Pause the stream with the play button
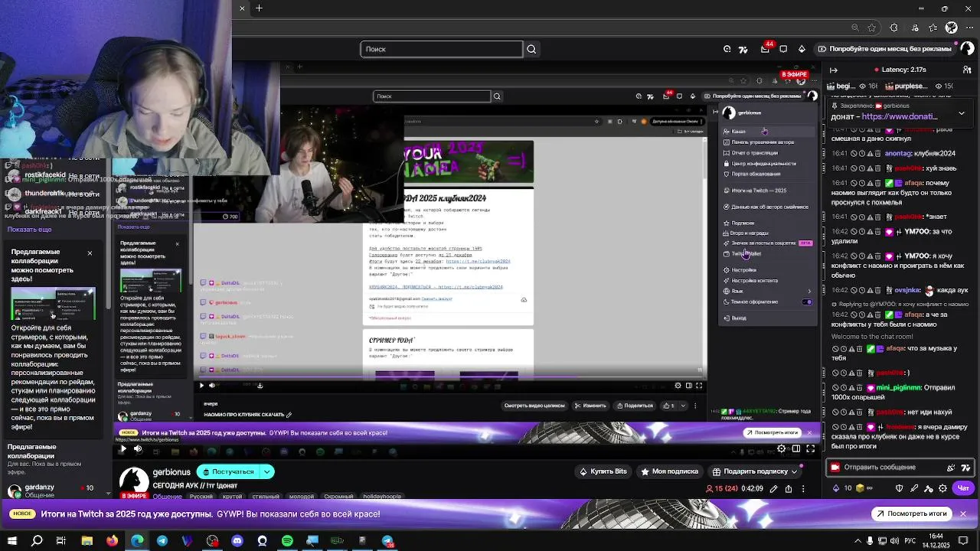 click(122, 449)
